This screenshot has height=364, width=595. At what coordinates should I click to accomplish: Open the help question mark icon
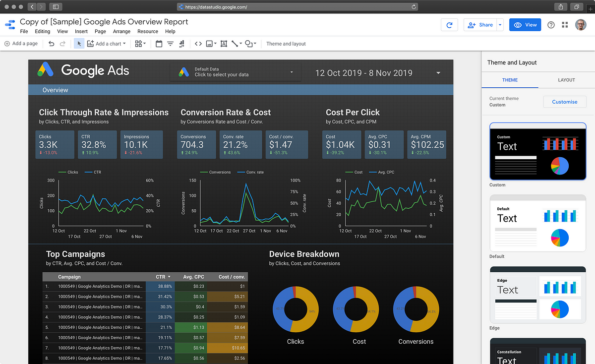click(551, 25)
